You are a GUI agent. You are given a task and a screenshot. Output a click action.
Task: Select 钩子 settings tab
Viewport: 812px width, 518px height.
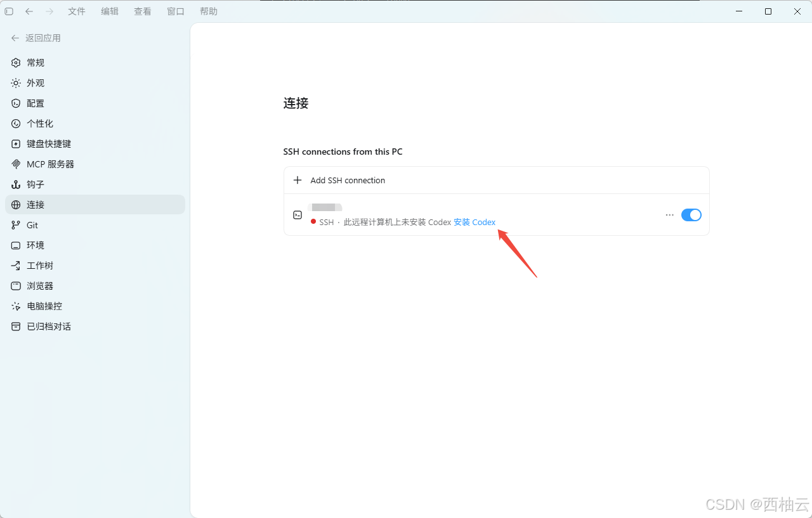point(95,185)
